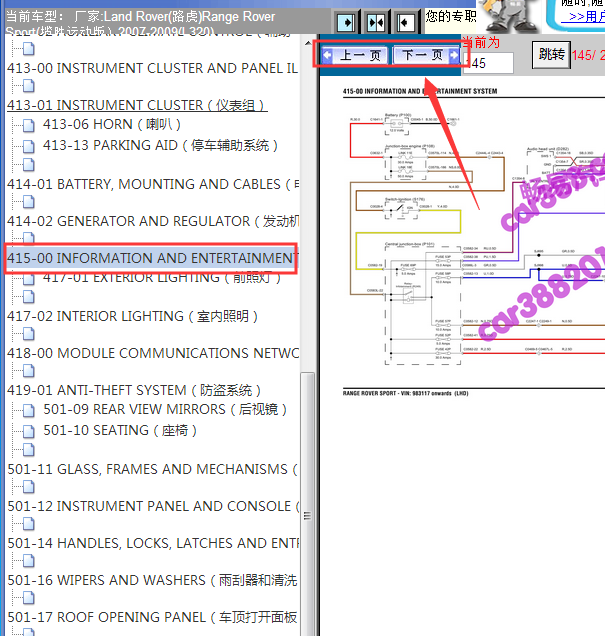This screenshot has height=636, width=605.
Task: Click document icon beside 413-06 HORN
Action: 28,125
